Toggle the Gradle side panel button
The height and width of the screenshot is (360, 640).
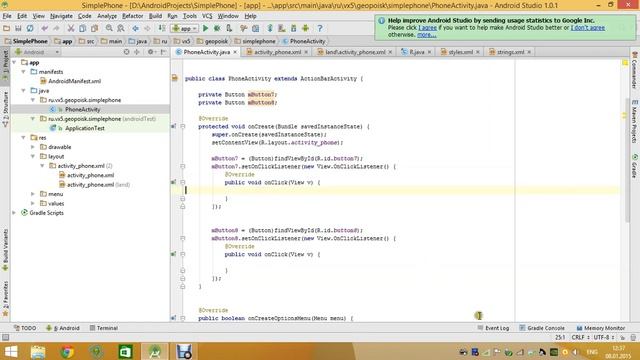[635, 166]
